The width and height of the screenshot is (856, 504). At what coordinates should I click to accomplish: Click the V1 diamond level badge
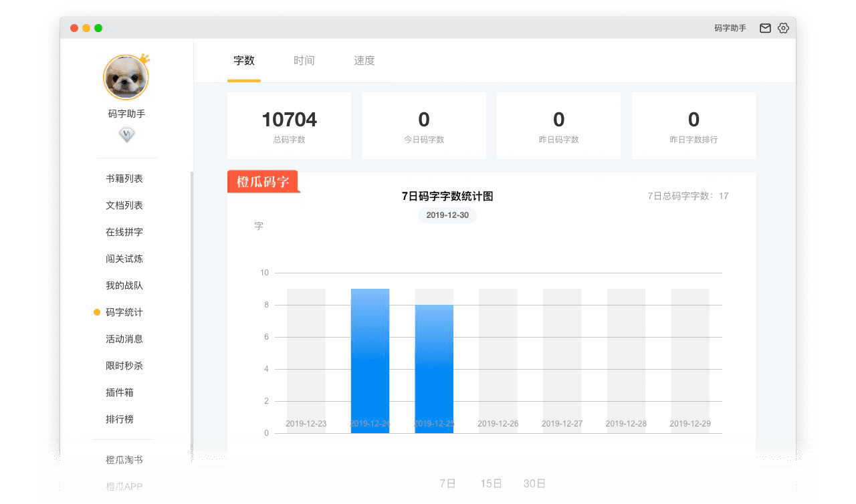pos(126,134)
